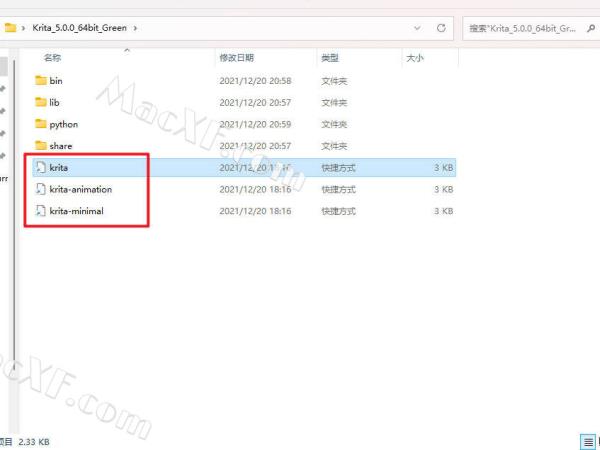
Task: Sort by the 大小 column header
Action: 415,58
